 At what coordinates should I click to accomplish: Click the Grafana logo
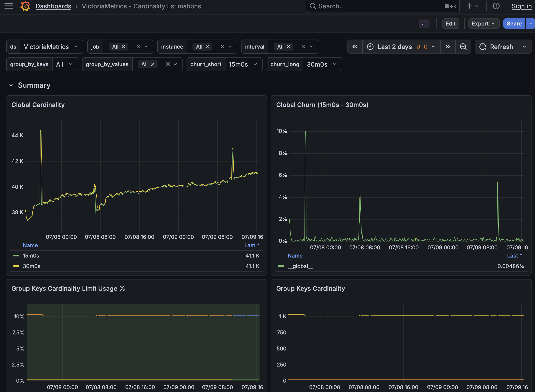(x=25, y=6)
